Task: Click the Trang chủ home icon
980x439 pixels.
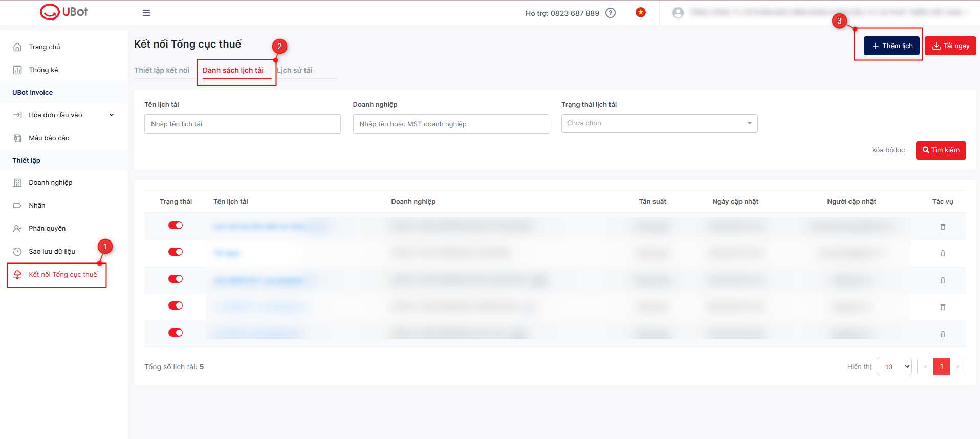Action: coord(17,47)
